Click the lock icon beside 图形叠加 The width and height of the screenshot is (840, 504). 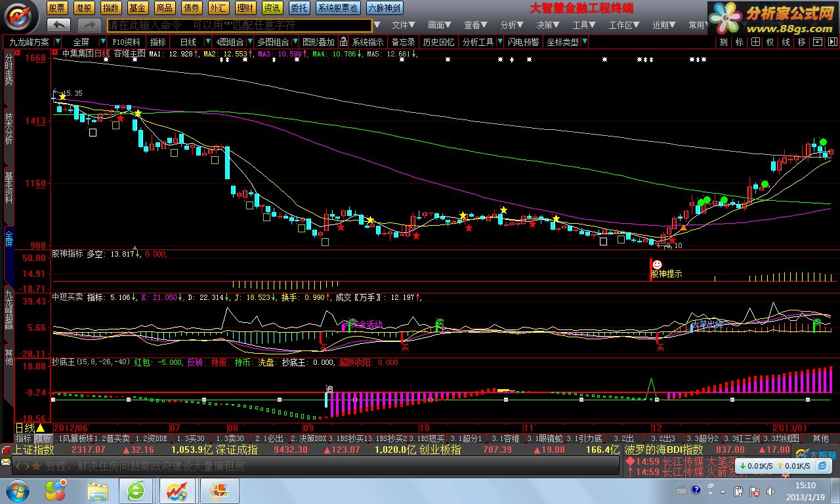click(x=343, y=42)
